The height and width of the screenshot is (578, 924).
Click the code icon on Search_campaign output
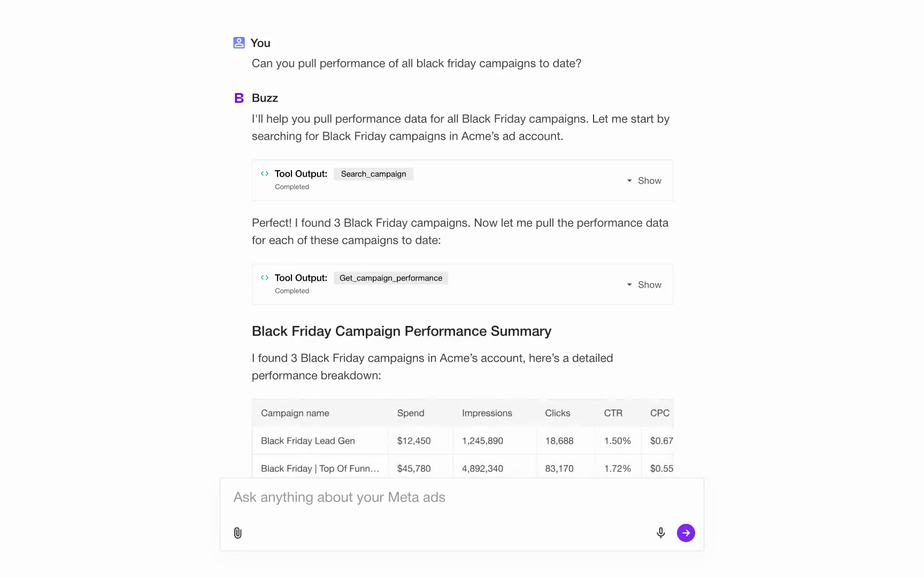click(264, 173)
